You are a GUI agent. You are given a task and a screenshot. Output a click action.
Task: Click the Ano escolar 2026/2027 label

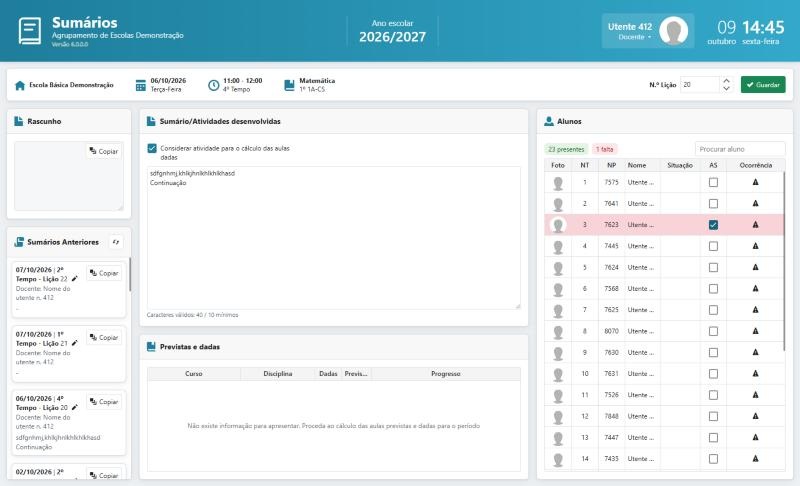coord(392,31)
